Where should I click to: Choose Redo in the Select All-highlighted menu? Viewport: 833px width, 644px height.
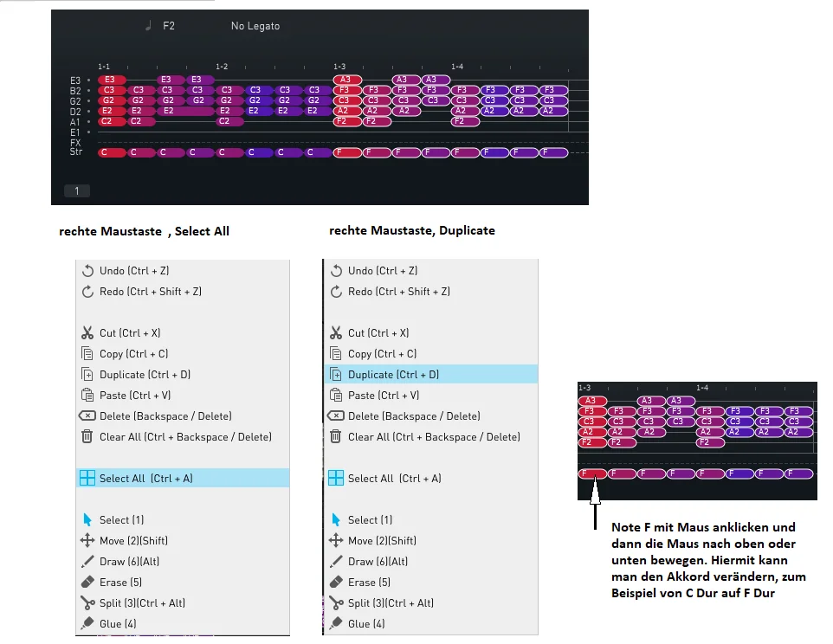(x=151, y=292)
